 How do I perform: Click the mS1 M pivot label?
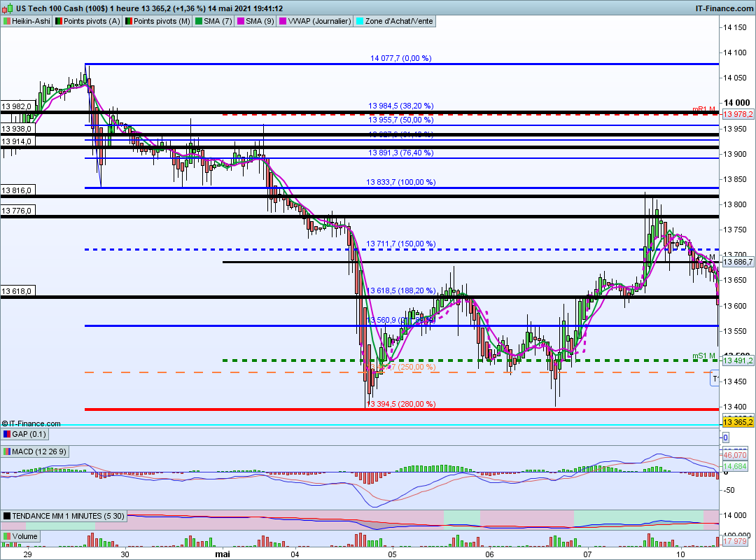pyautogui.click(x=703, y=356)
